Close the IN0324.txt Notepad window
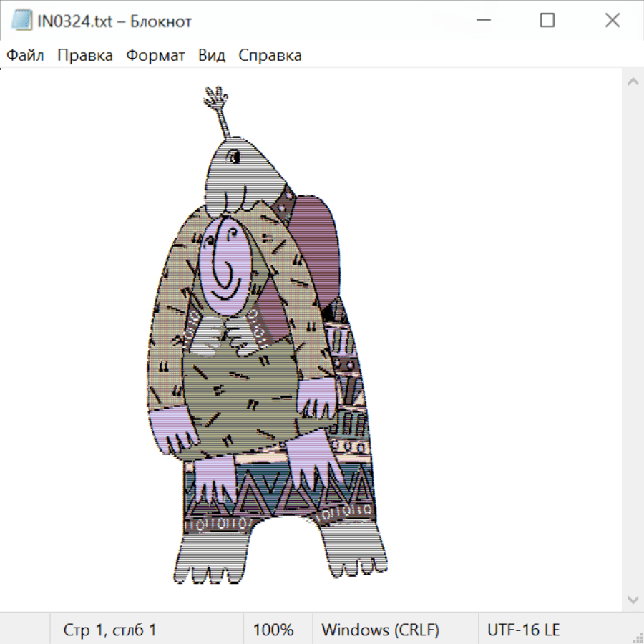Viewport: 644px width, 644px height. coord(612,21)
